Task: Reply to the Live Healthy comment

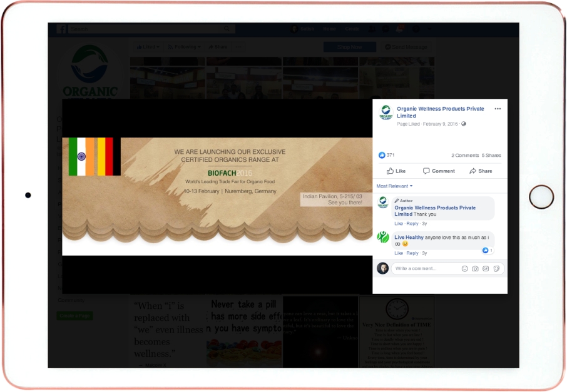Action: click(x=412, y=253)
